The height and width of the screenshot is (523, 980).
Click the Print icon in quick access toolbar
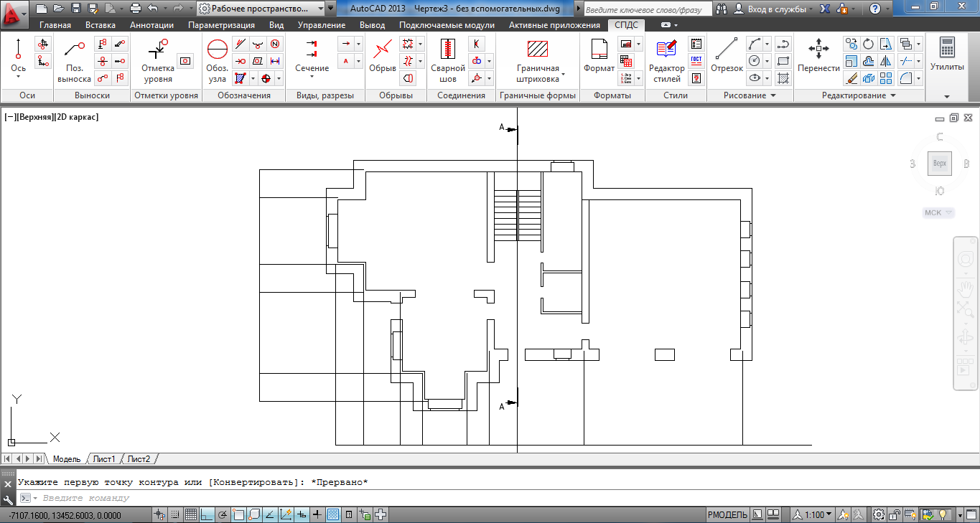tap(135, 9)
